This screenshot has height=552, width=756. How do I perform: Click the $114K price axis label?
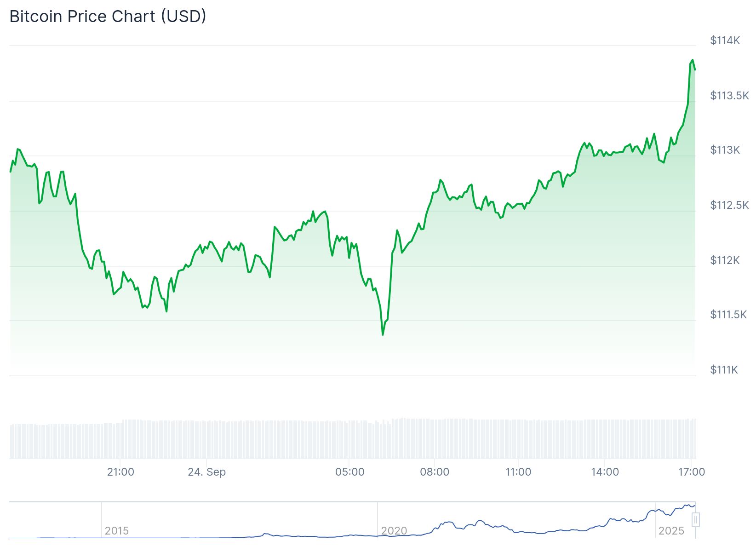[725, 40]
